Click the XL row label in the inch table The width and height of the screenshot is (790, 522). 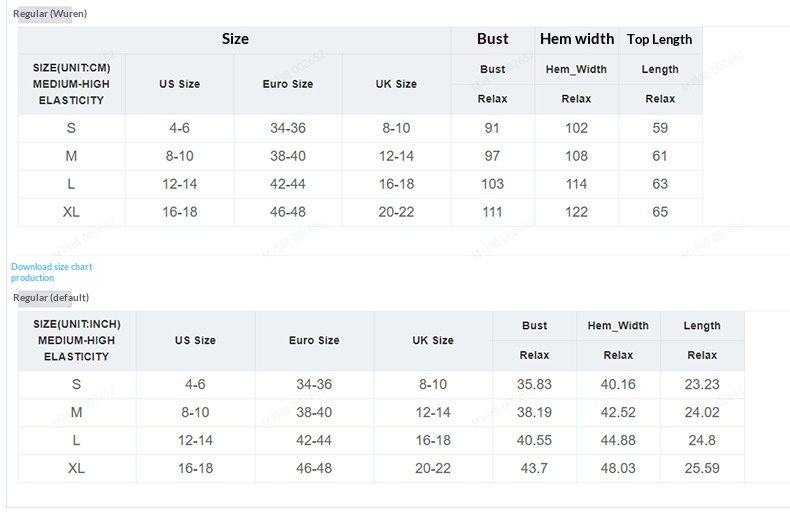coord(77,468)
